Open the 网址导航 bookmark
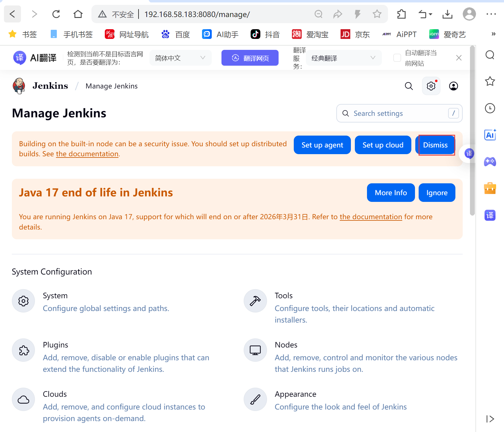This screenshot has width=504, height=432. click(127, 34)
